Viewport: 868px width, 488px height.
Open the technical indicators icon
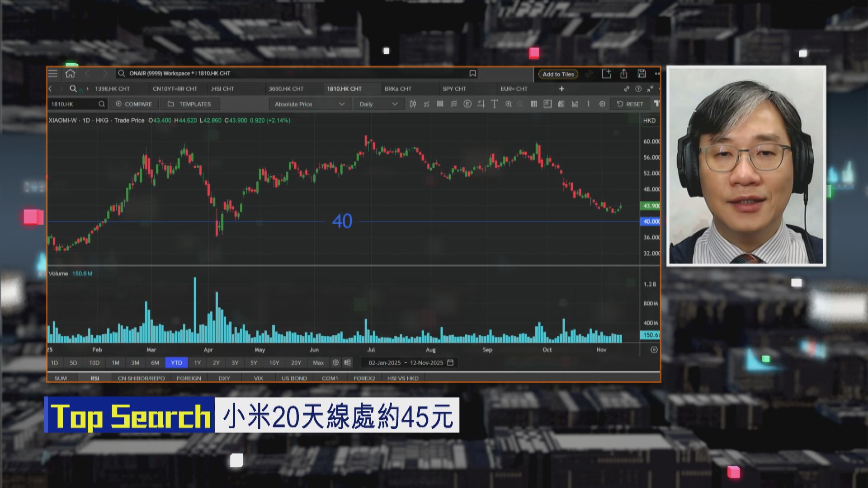(426, 104)
